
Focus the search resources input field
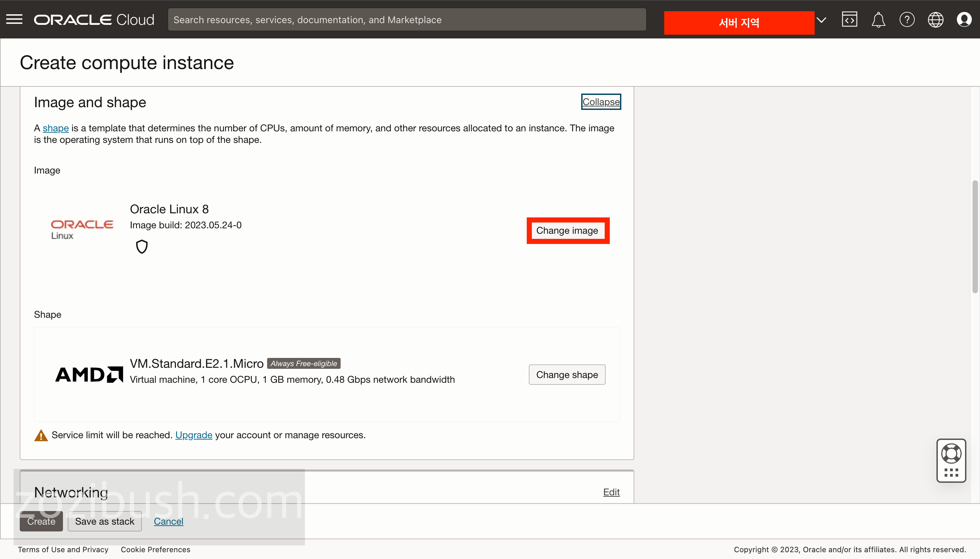pos(407,20)
